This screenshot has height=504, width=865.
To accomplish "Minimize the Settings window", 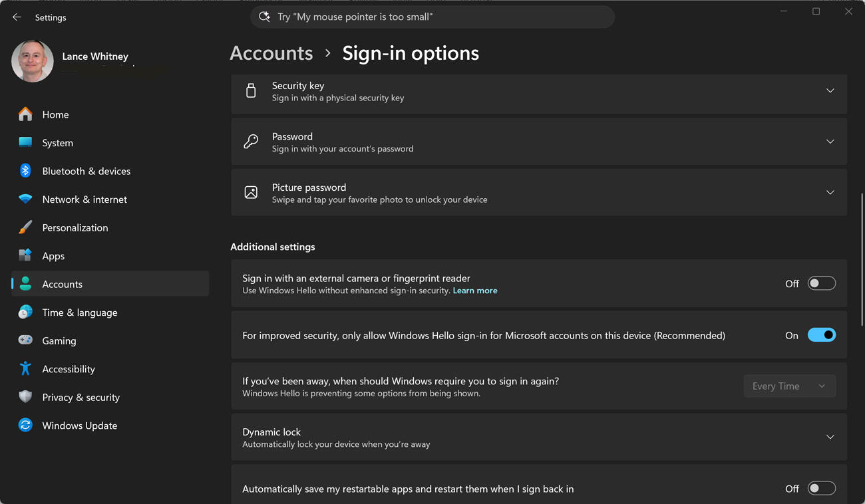I will click(x=784, y=11).
